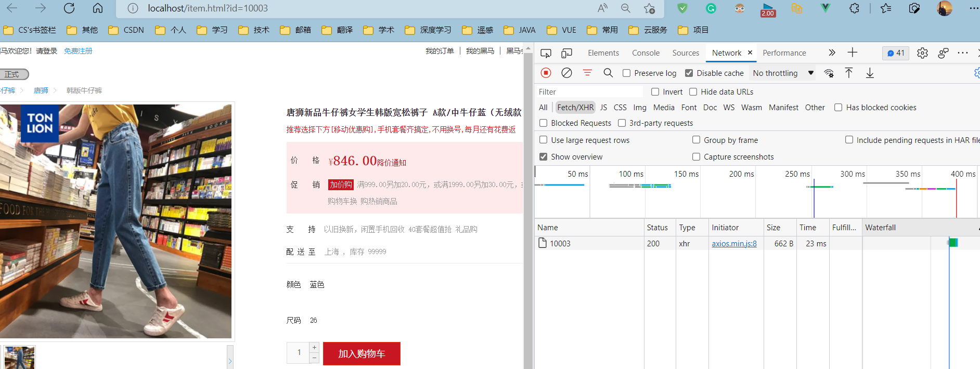This screenshot has width=980, height=369.
Task: Open the 深度学习 bookmark folder
Action: tap(428, 30)
